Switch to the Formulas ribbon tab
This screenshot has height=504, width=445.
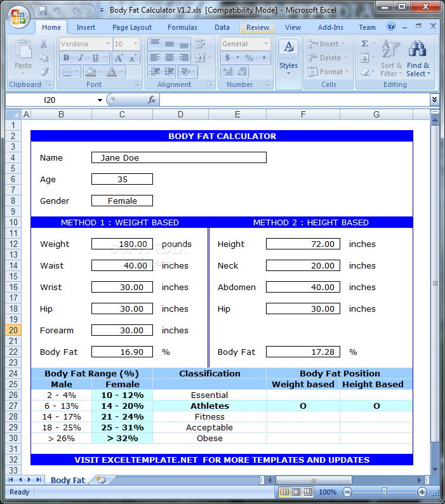click(x=182, y=27)
